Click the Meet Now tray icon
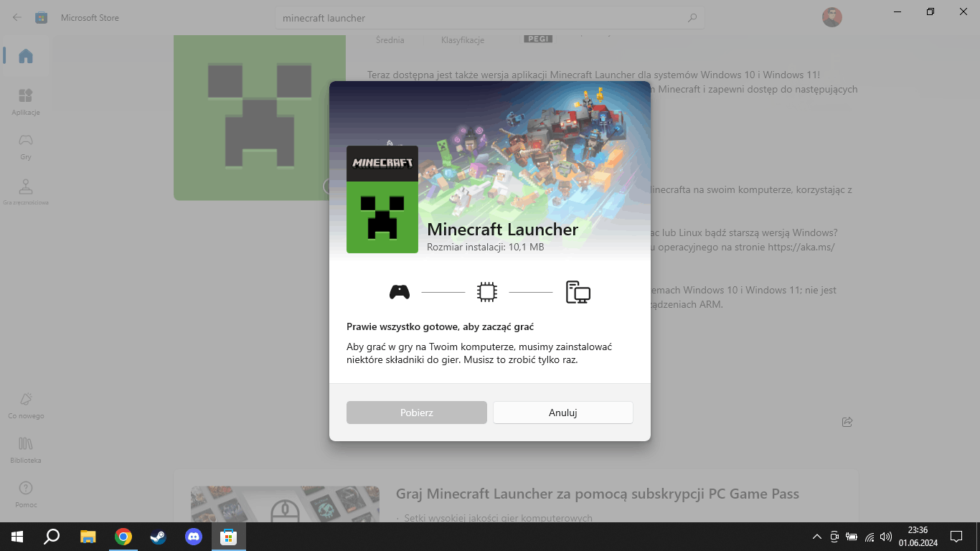The image size is (980, 551). click(834, 537)
